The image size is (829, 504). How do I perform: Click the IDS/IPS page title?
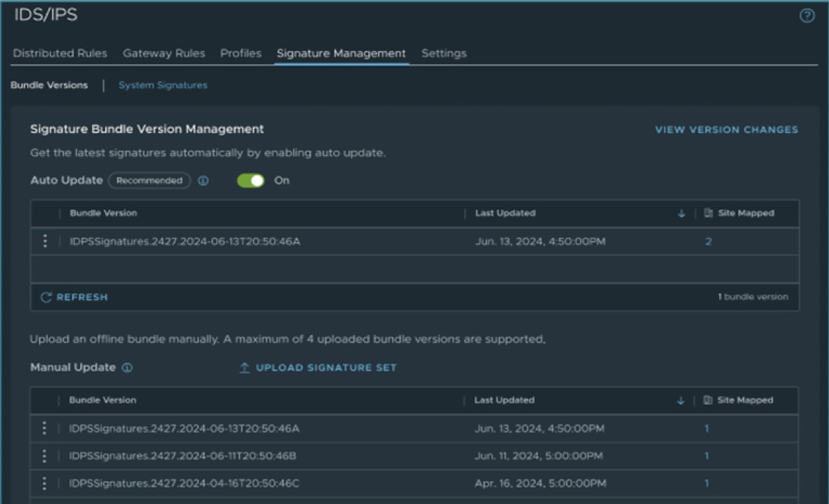pos(45,15)
